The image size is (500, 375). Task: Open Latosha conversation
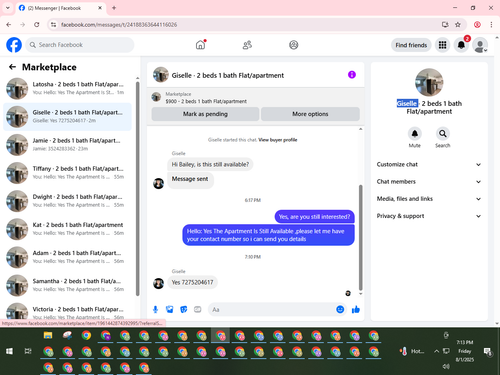click(x=68, y=88)
